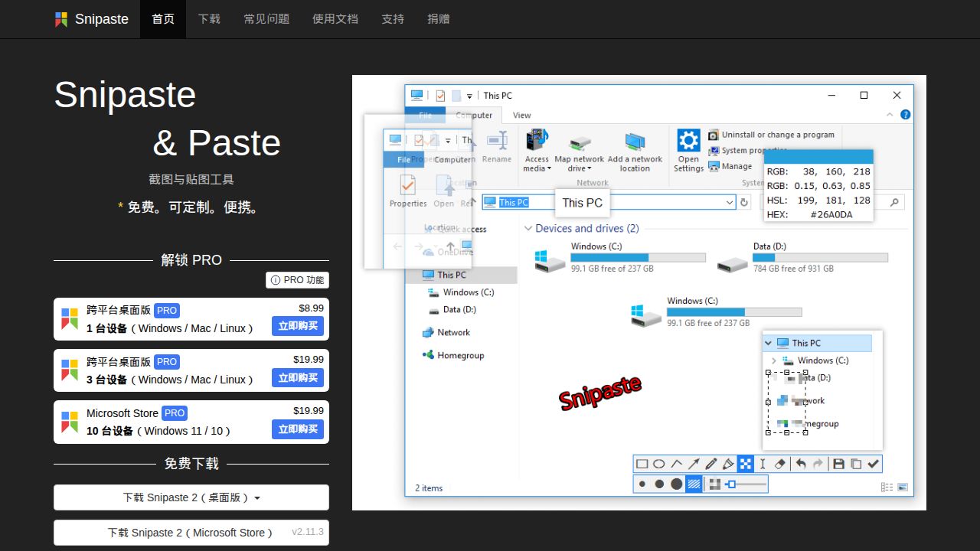Image resolution: width=980 pixels, height=551 pixels.
Task: Click the checkmark to finish the snip
Action: 874,464
